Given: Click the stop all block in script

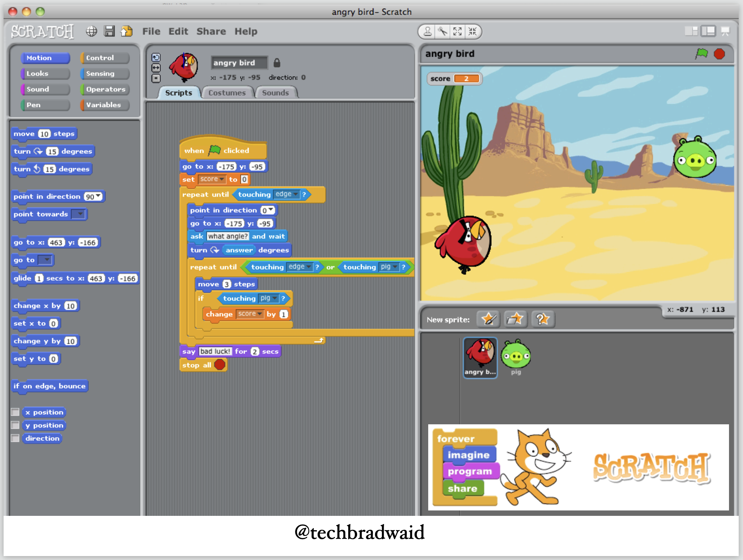Looking at the screenshot, I should click(x=204, y=365).
